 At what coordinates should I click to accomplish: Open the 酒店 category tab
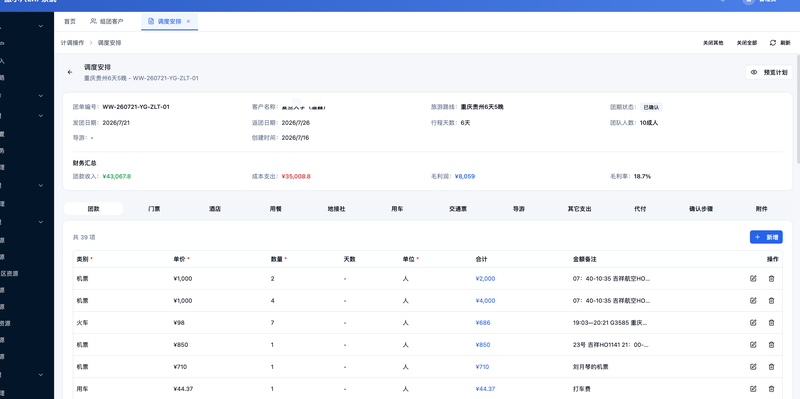215,209
